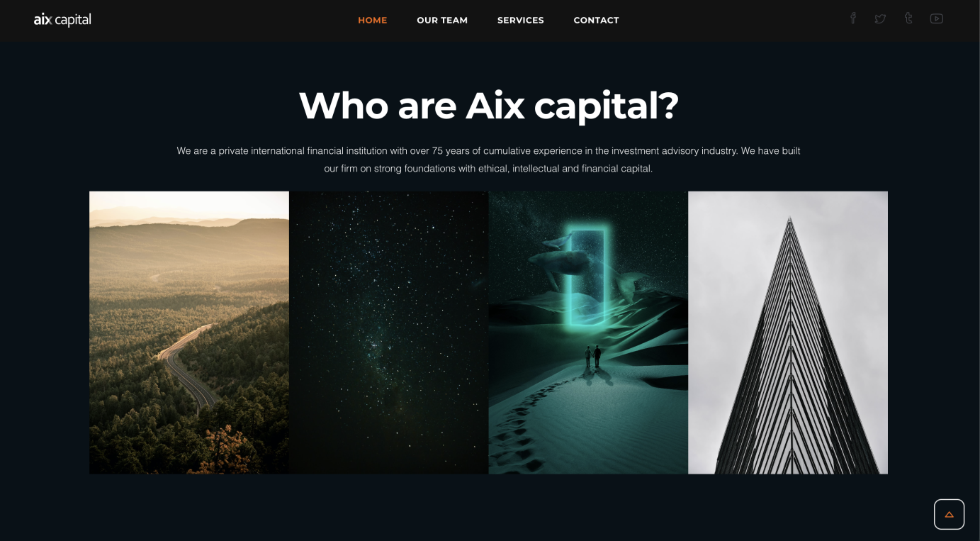
Task: Open the Twitter bird icon
Action: click(x=880, y=19)
